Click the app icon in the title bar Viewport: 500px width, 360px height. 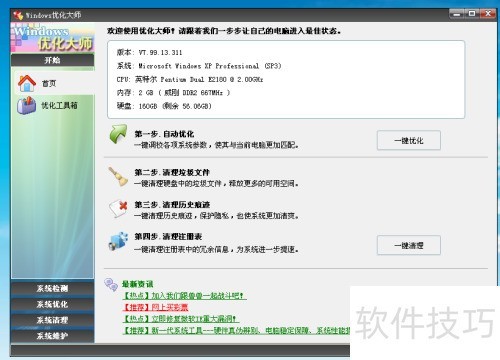tap(18, 15)
